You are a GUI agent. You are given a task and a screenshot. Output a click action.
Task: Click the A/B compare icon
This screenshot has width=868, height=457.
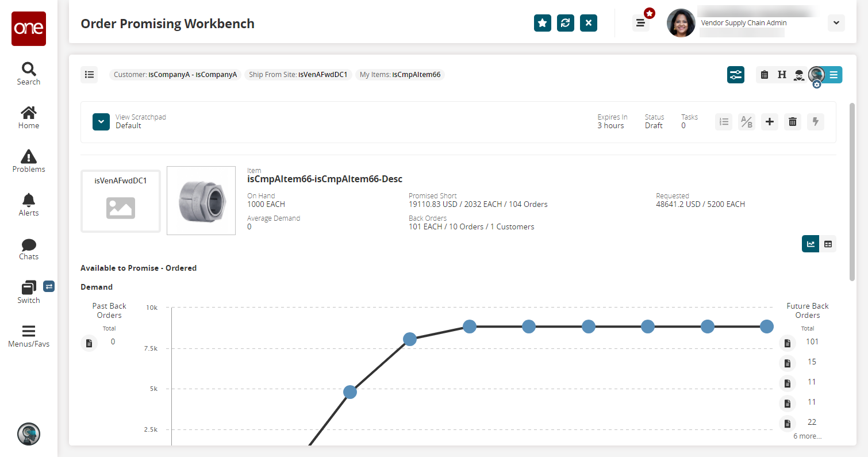pyautogui.click(x=747, y=121)
